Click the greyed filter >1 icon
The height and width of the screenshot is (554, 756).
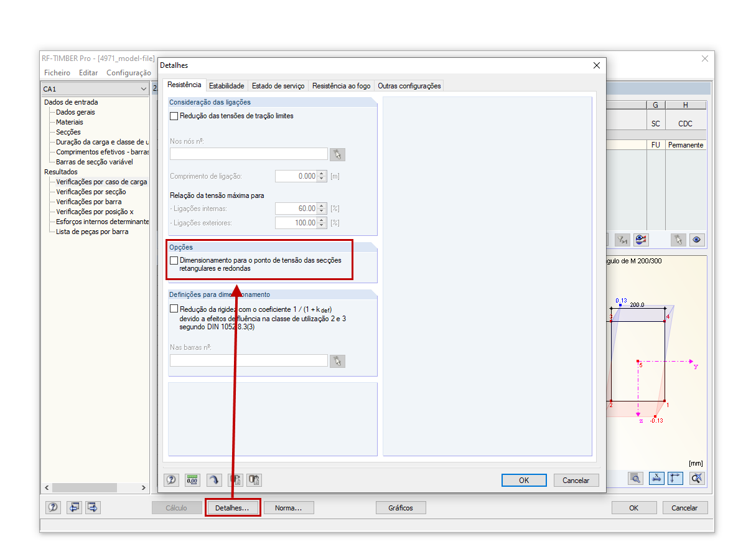[x=622, y=240]
